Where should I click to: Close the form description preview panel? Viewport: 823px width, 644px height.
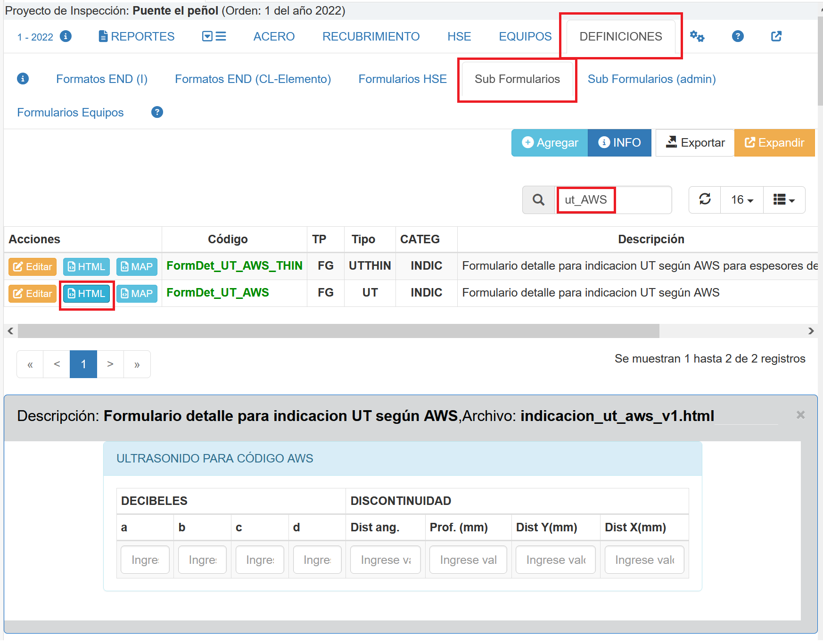click(800, 415)
